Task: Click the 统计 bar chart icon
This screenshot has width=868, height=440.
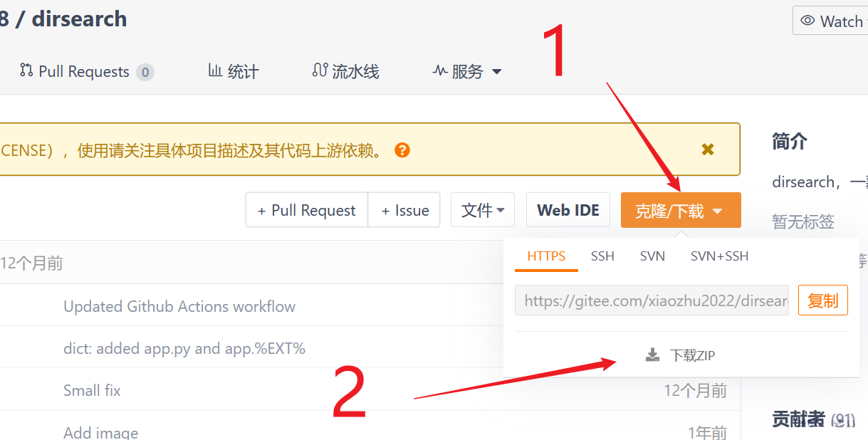Action: [x=214, y=70]
